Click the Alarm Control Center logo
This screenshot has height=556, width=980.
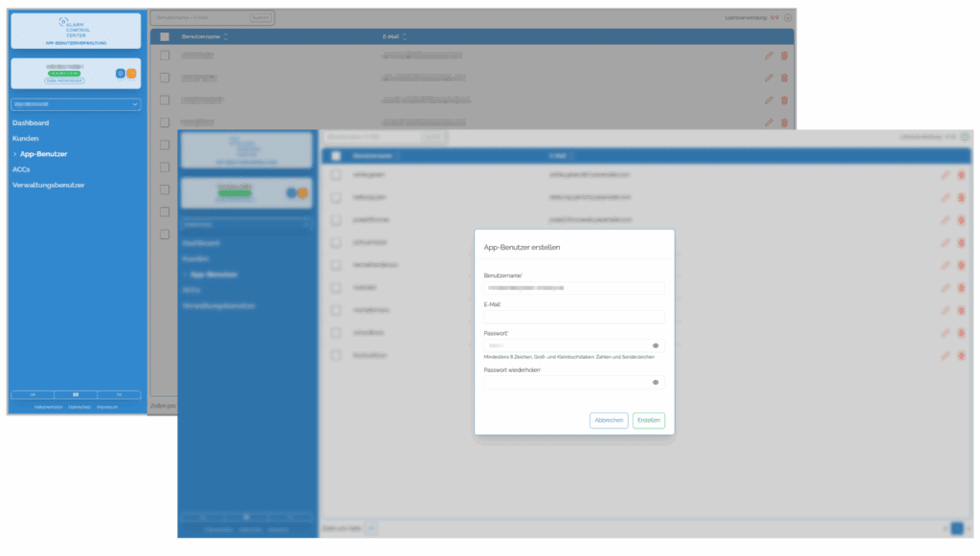[76, 29]
